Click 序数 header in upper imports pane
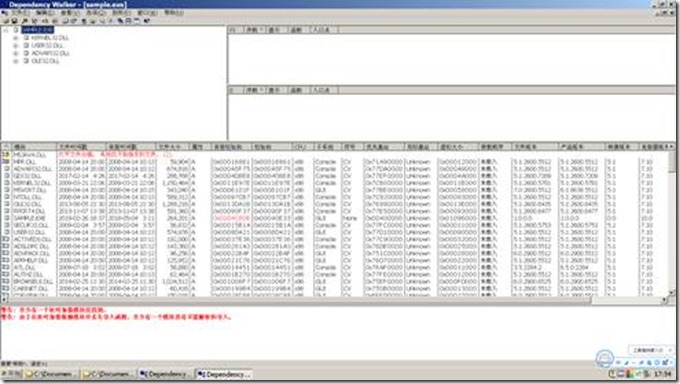Screen dimensions: 680x384 255,30
